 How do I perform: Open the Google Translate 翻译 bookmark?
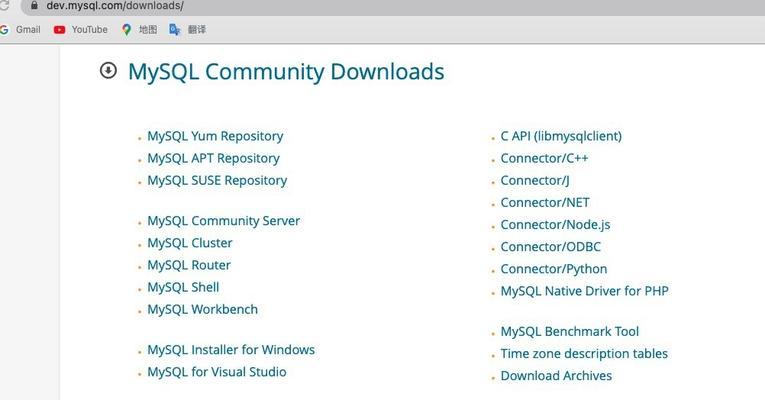point(188,30)
